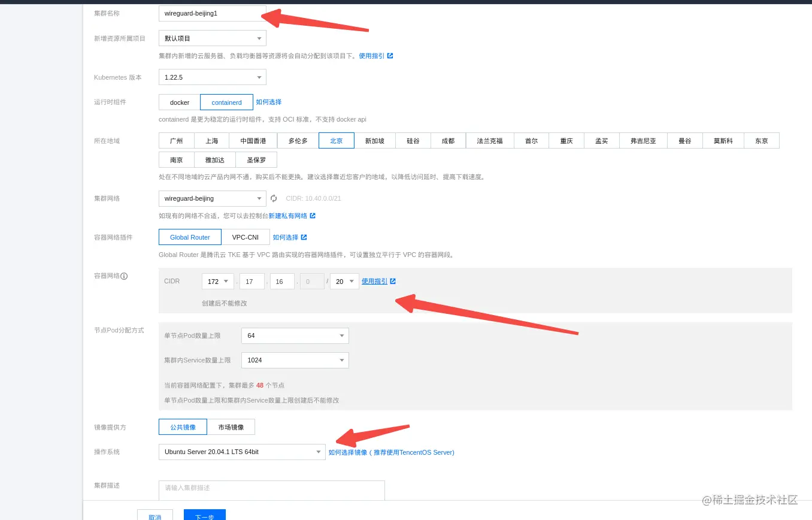Click the external-link icon beside the VPC-CNI 如何选择 link
Image resolution: width=812 pixels, height=520 pixels.
[304, 237]
